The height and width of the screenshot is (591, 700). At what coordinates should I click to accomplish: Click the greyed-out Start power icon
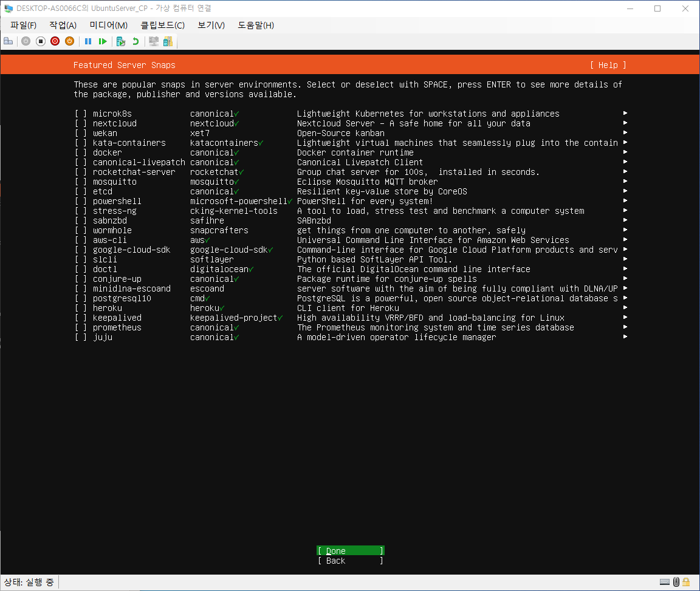tap(26, 41)
